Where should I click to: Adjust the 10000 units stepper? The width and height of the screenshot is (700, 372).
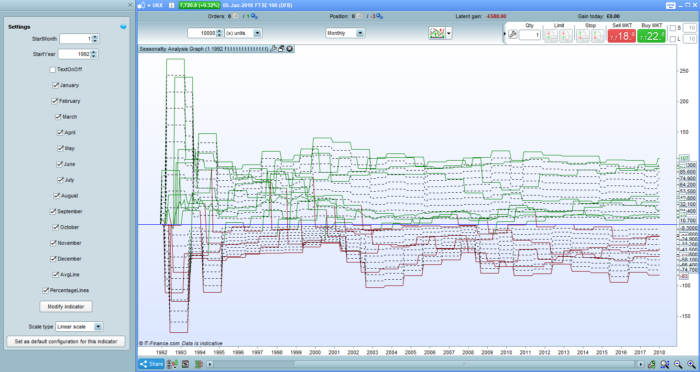pyautogui.click(x=219, y=33)
